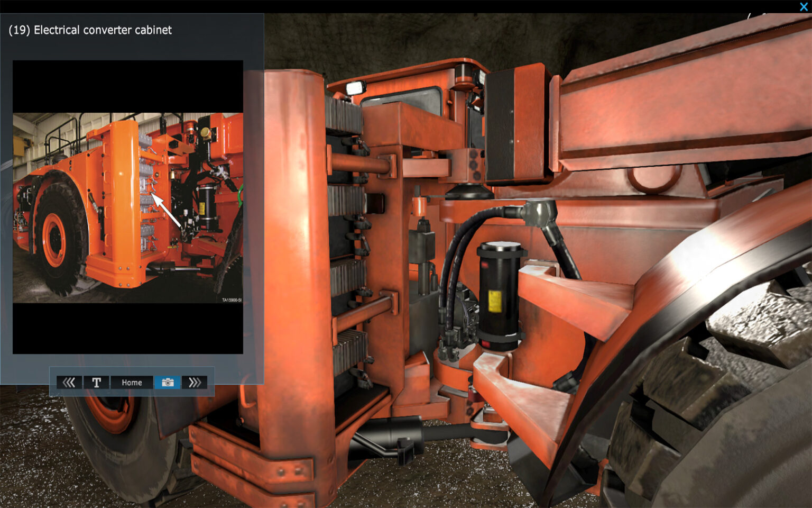Advance using the right triple-chevron icon
This screenshot has height=508, width=812.
click(196, 382)
